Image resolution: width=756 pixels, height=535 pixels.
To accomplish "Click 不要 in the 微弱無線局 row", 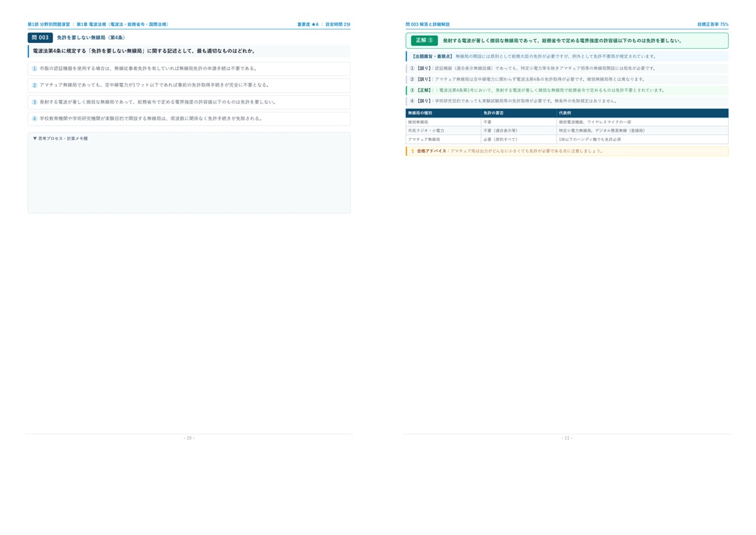I will 487,122.
